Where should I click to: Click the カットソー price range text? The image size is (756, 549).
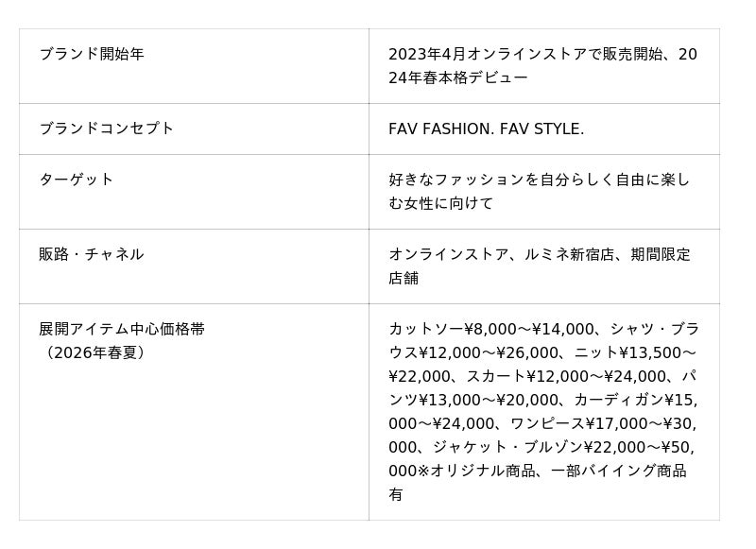point(491,329)
